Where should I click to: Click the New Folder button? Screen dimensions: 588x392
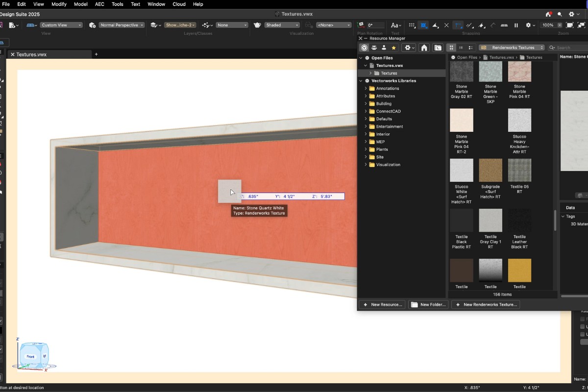pyautogui.click(x=428, y=304)
